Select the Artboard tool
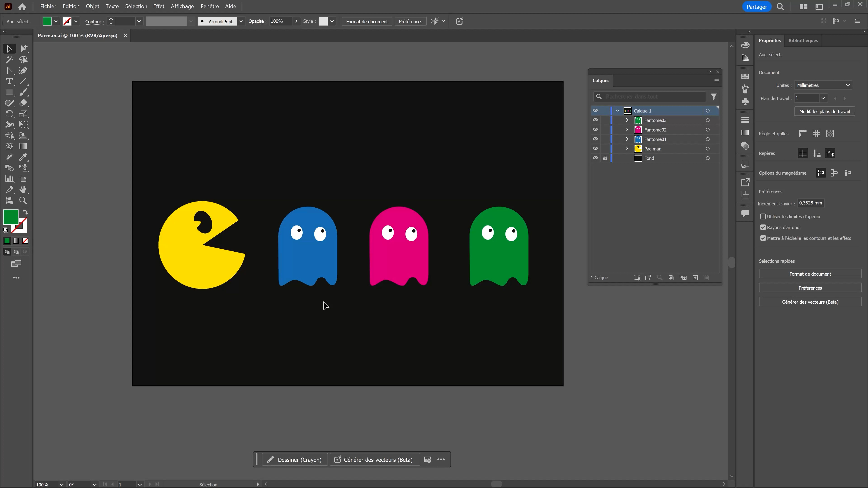Image resolution: width=868 pixels, height=488 pixels. (x=23, y=179)
